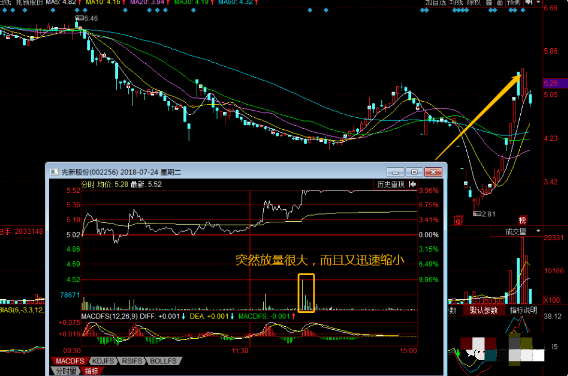This screenshot has width=568, height=376.
Task: Expand the top-right toolbar dropdown arrow
Action: (539, 3)
